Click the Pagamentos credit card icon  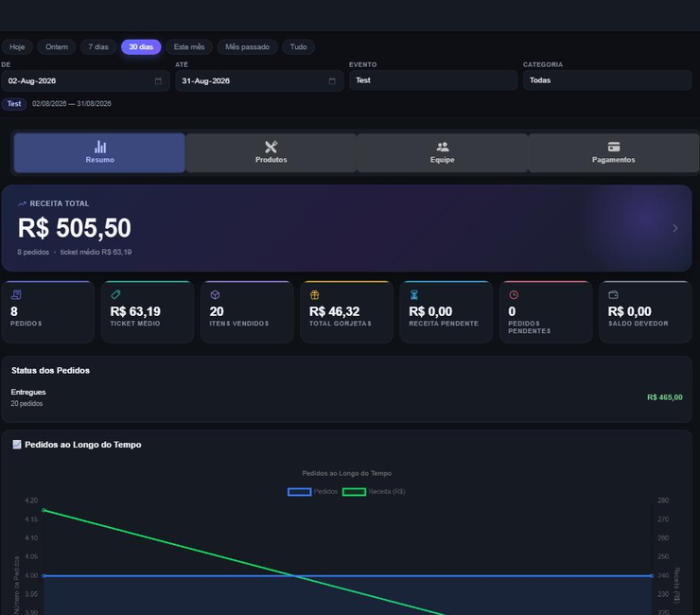(x=614, y=147)
